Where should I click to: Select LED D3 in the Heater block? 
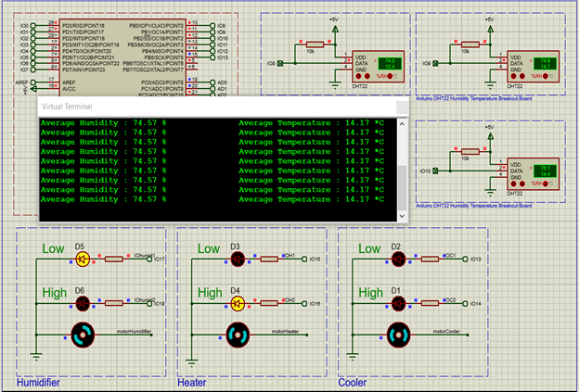pyautogui.click(x=238, y=259)
